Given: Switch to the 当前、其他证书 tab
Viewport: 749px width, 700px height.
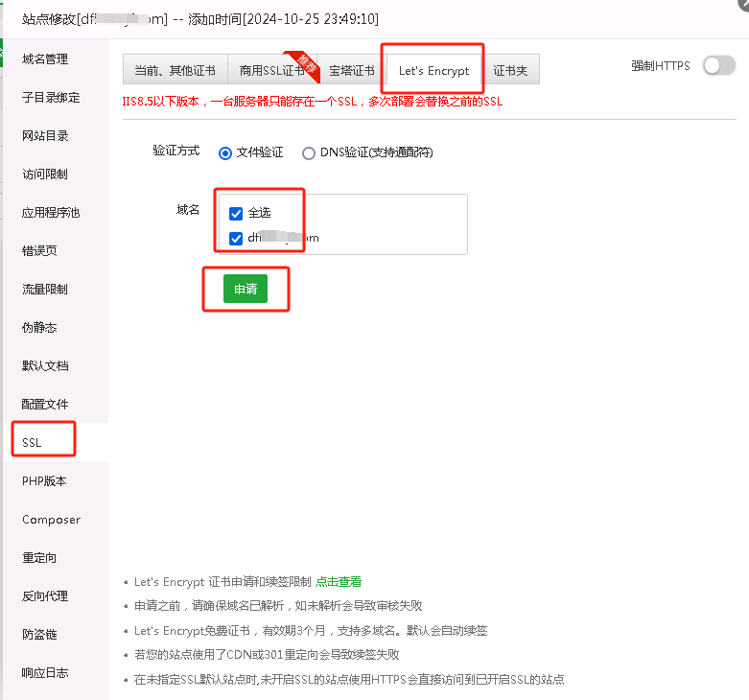Looking at the screenshot, I should tap(175, 70).
